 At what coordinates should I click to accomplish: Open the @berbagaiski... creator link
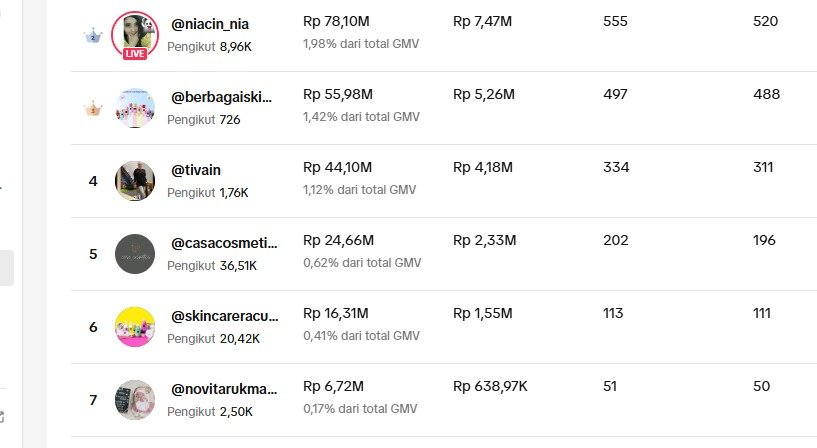pyautogui.click(x=222, y=97)
